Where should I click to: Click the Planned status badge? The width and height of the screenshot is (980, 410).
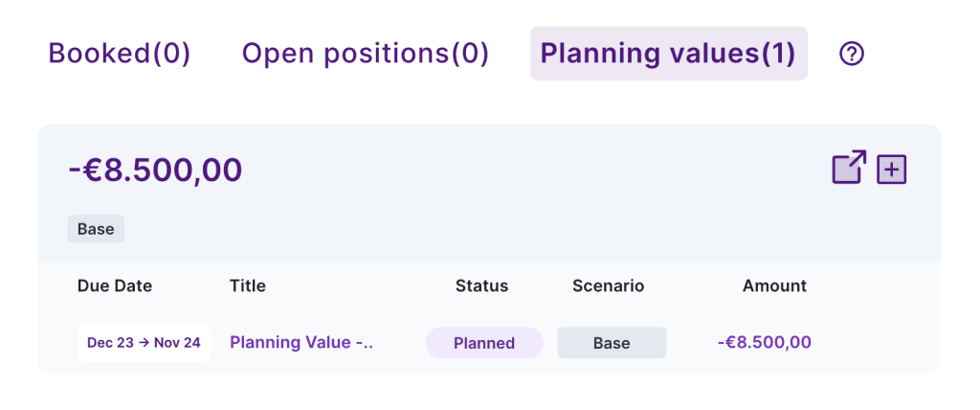[484, 343]
